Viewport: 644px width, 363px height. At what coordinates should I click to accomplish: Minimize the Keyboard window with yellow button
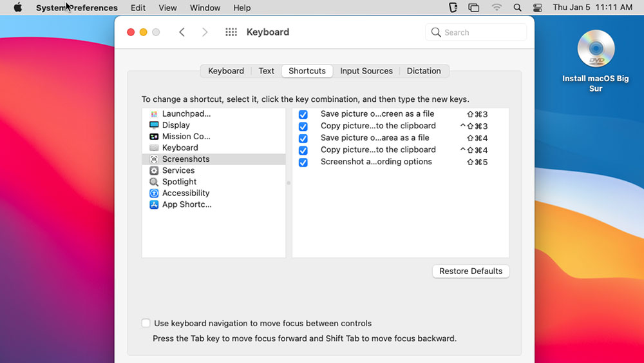[144, 32]
